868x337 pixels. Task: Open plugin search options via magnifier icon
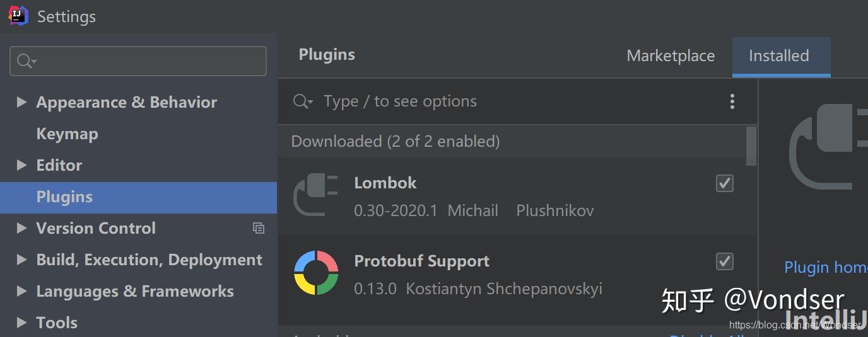303,101
